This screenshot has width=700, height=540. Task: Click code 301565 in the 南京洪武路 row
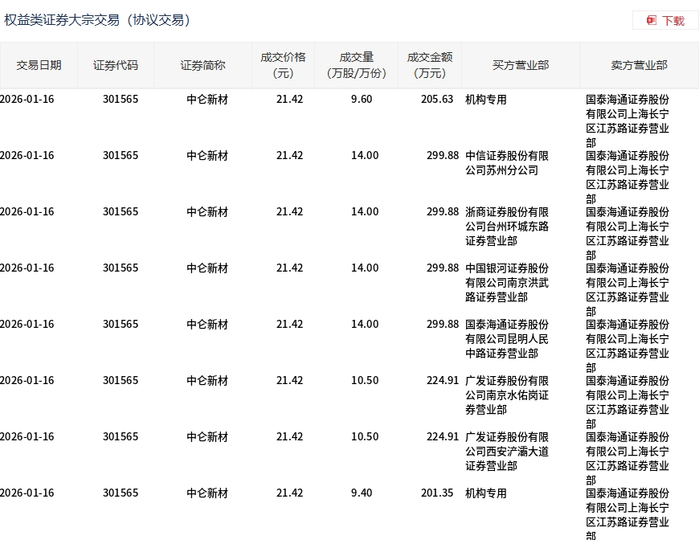coord(121,268)
